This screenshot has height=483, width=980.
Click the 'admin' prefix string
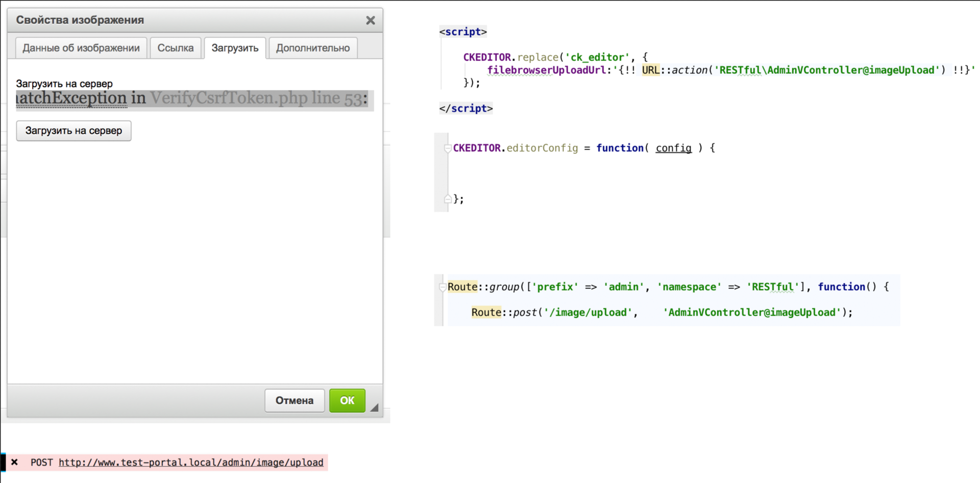tap(623, 287)
